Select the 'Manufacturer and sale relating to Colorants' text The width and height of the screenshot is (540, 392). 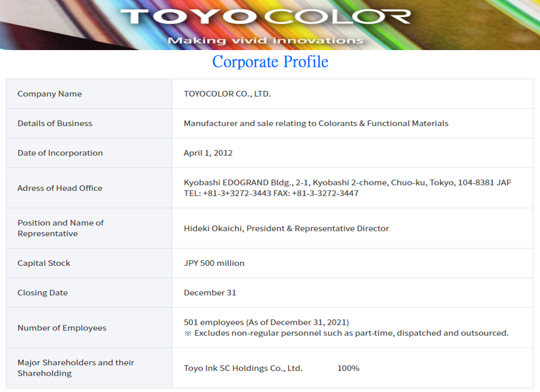(316, 123)
